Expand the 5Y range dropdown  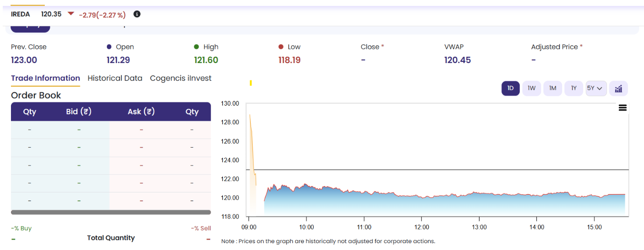click(x=596, y=88)
